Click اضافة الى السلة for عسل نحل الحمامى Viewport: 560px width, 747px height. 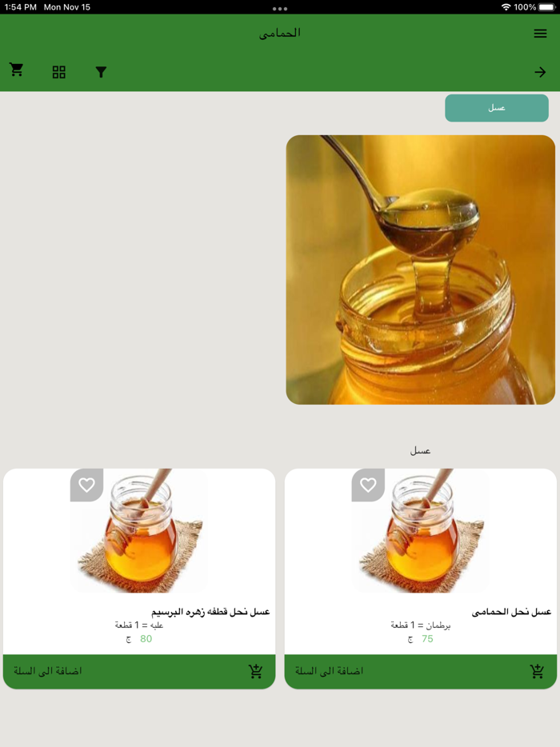[x=329, y=671]
